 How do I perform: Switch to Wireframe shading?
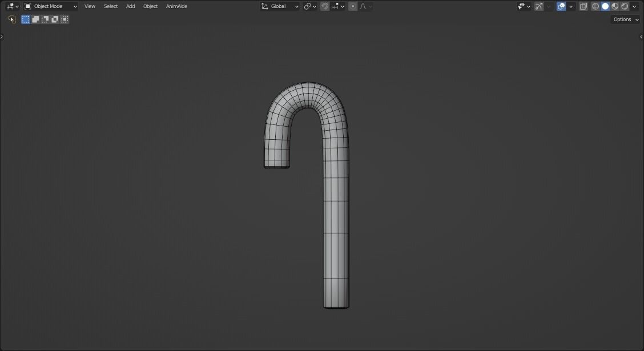[595, 6]
